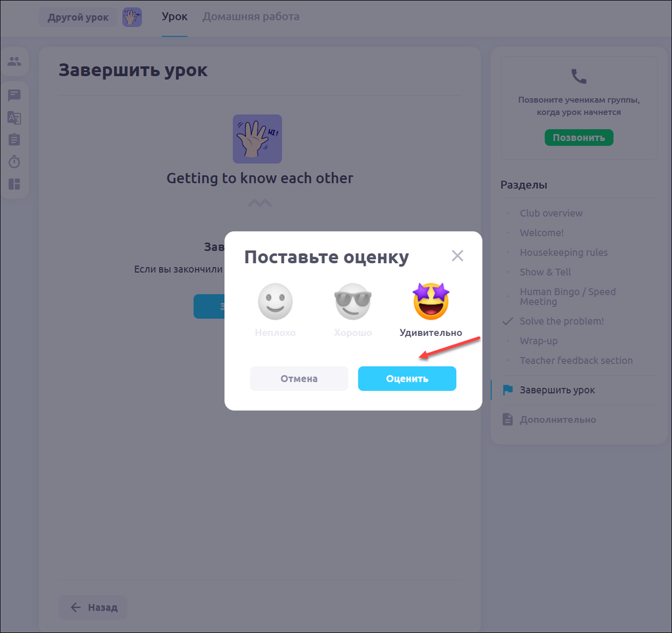The image size is (672, 633).
Task: Click the waving hand lesson icon in header
Action: click(x=132, y=18)
